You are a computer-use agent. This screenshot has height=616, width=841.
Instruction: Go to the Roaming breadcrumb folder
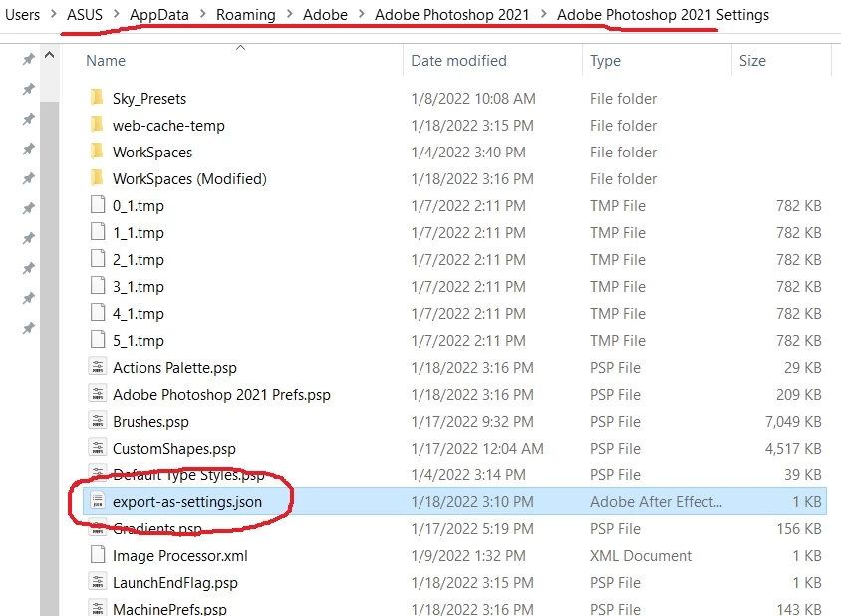pos(246,15)
